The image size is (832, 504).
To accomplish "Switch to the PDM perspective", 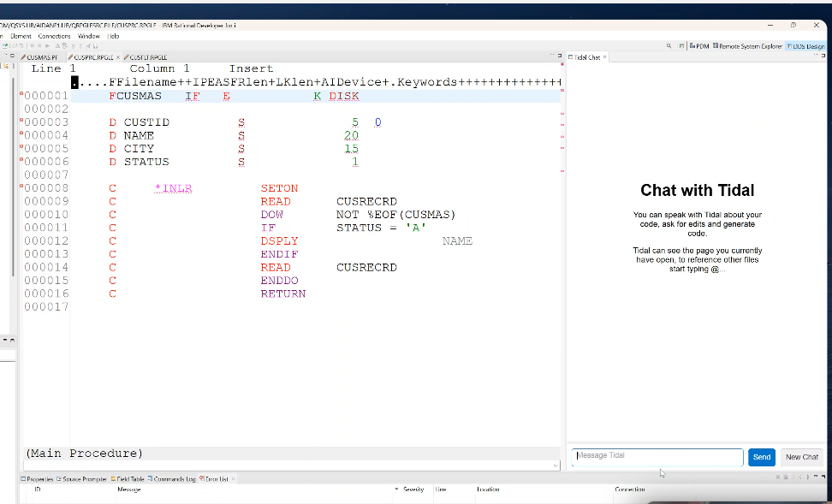I will click(699, 46).
